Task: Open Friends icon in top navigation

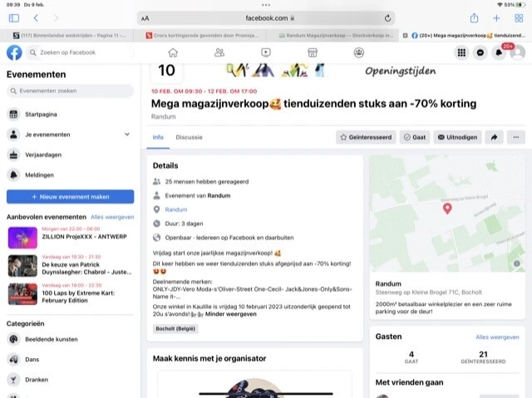Action: (219, 52)
